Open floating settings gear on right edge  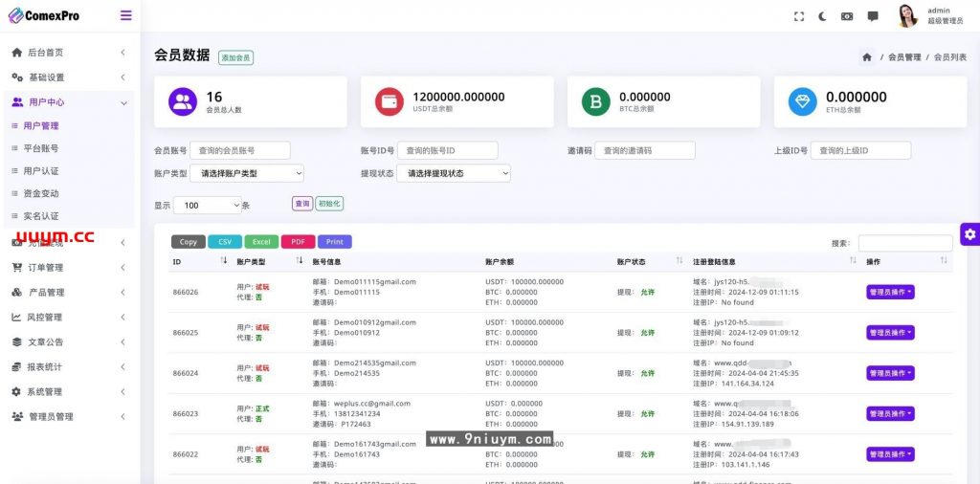969,234
